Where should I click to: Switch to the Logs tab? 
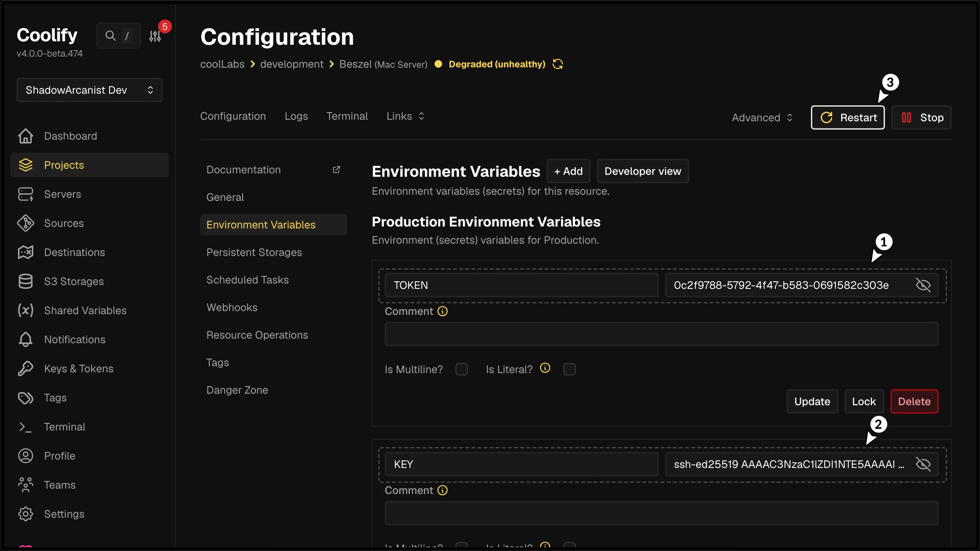click(296, 116)
